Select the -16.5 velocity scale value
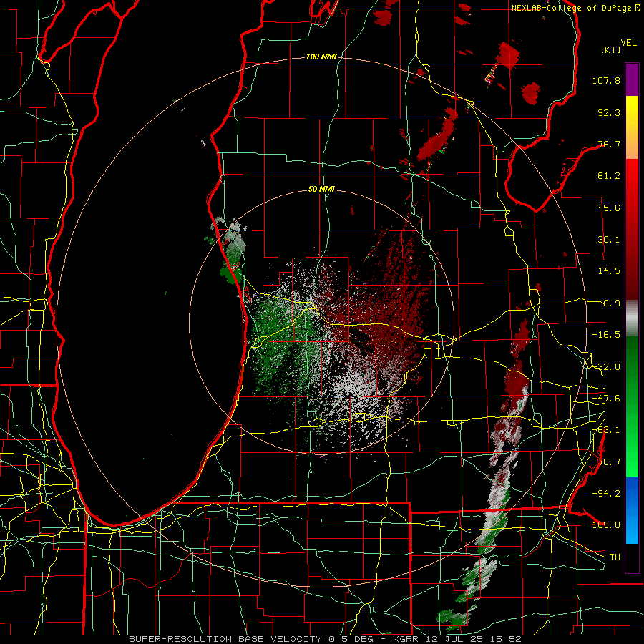The height and width of the screenshot is (644, 644). (606, 335)
